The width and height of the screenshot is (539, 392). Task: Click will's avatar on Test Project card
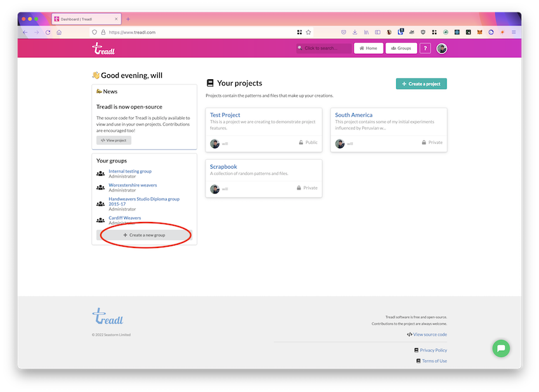tap(215, 144)
